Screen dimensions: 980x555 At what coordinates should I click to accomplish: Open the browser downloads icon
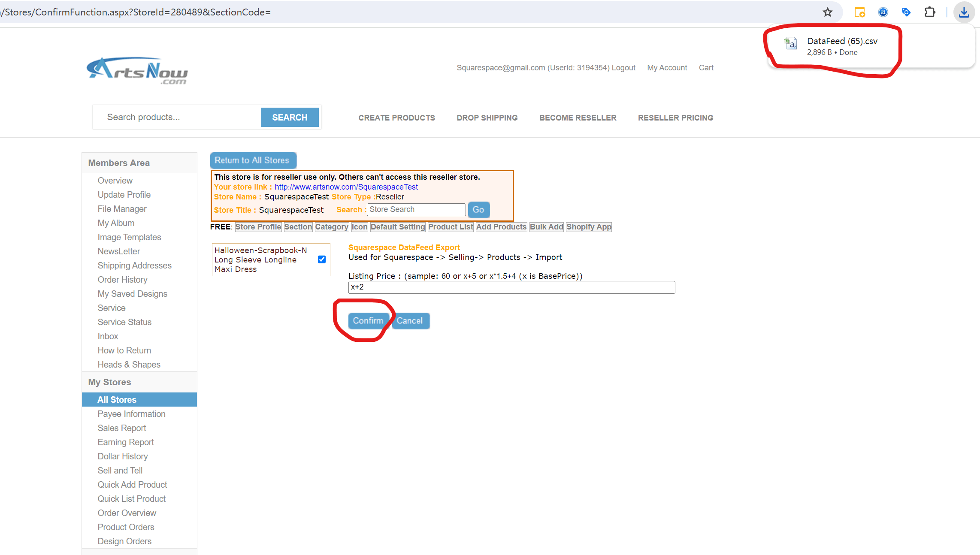pos(964,12)
